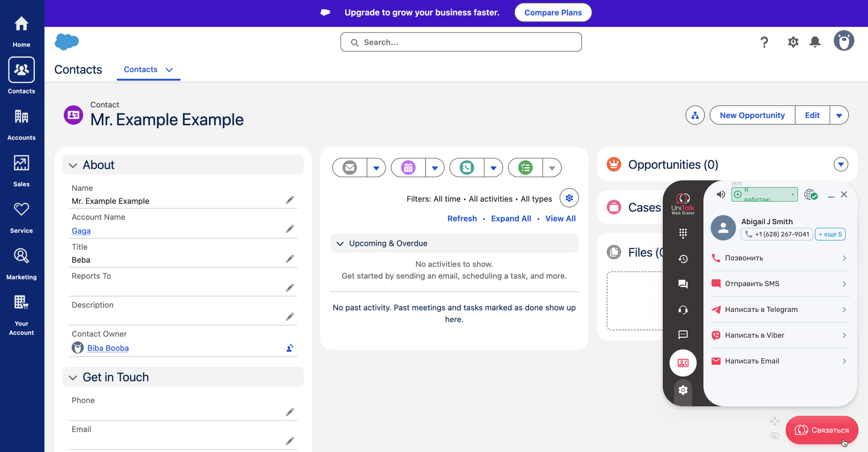The image size is (868, 452).
Task: Click the Help question mark icon
Action: click(764, 42)
